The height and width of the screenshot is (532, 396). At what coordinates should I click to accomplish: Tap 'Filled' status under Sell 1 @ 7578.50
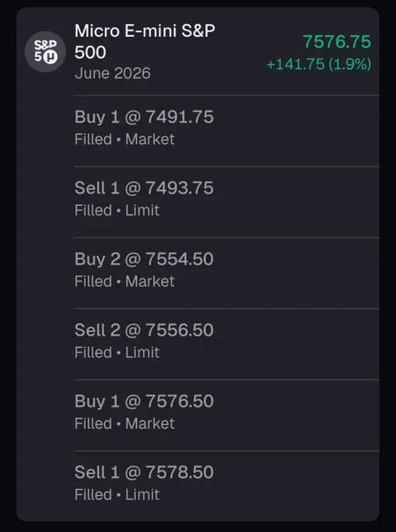tap(93, 494)
